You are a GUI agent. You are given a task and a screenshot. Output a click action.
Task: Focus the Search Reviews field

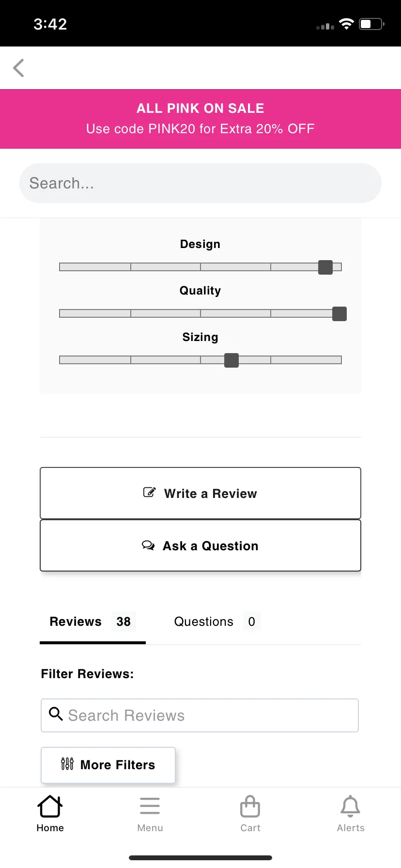(200, 715)
